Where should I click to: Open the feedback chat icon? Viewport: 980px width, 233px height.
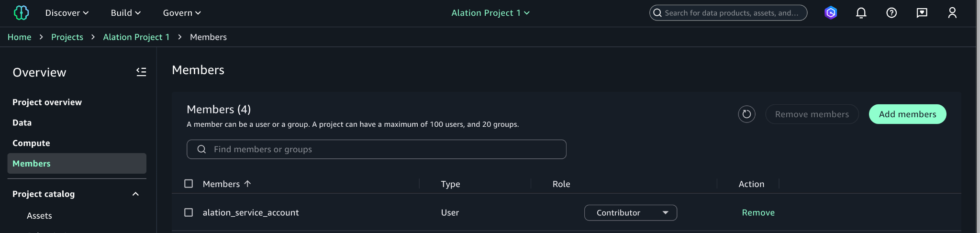pos(922,13)
